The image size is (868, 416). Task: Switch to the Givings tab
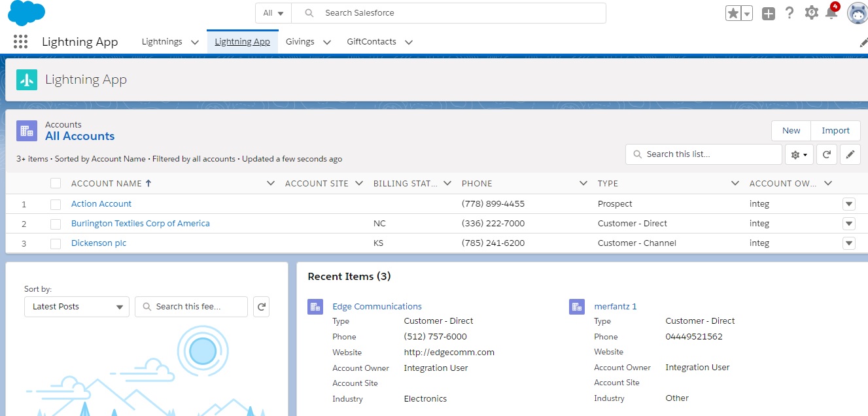click(x=300, y=41)
